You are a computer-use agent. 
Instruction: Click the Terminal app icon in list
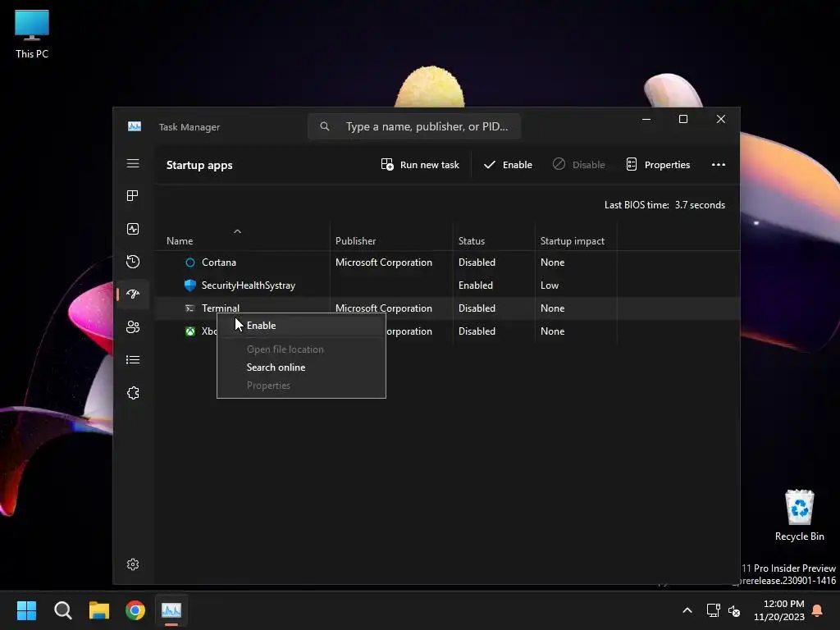click(189, 308)
